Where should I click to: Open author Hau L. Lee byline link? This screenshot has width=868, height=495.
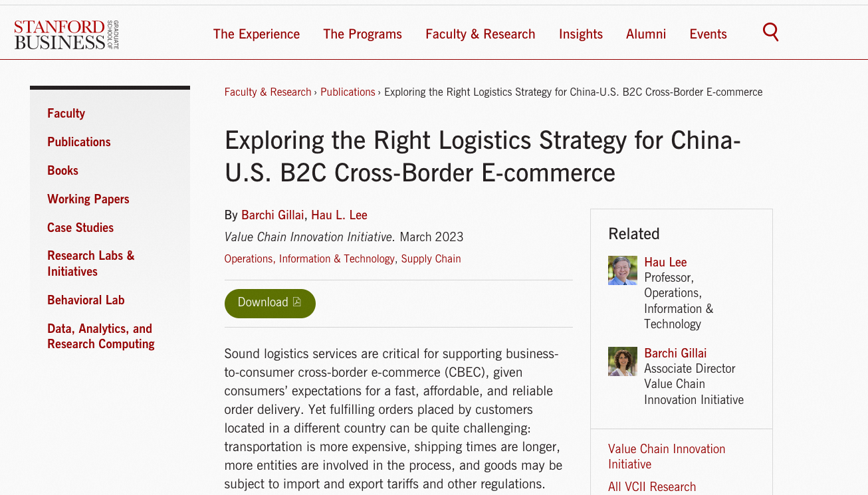(339, 215)
